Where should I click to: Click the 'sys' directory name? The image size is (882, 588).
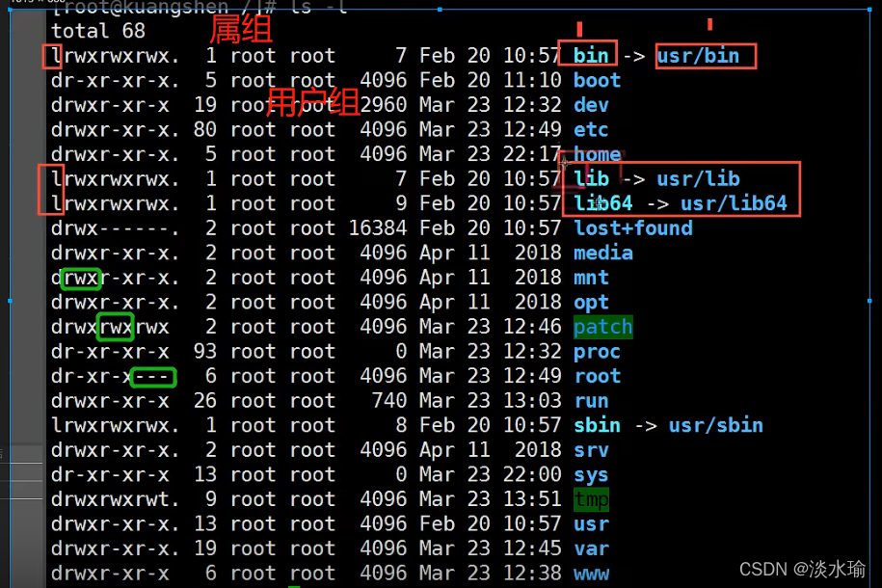click(x=591, y=475)
